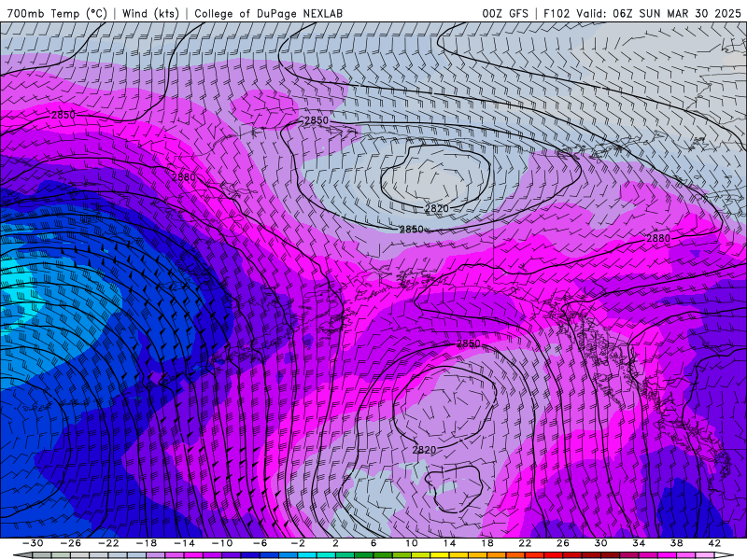Select the "00Z GFS" model run label
Screen dimensions: 747x560
coord(505,13)
